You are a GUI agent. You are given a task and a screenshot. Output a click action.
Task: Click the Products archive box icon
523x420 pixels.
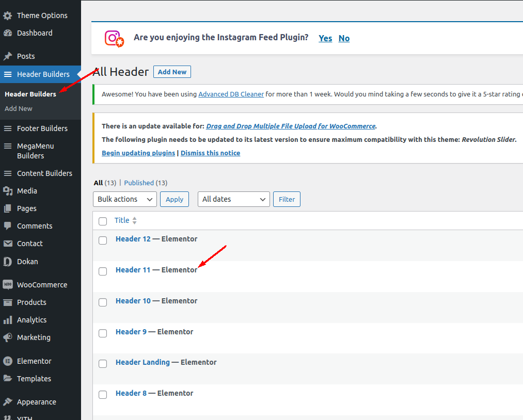(8, 302)
